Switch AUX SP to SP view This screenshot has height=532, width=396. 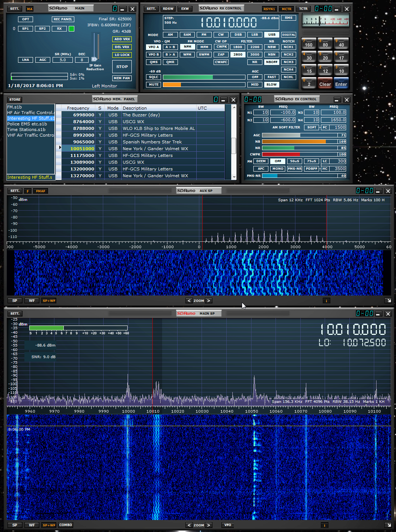[x=15, y=301]
